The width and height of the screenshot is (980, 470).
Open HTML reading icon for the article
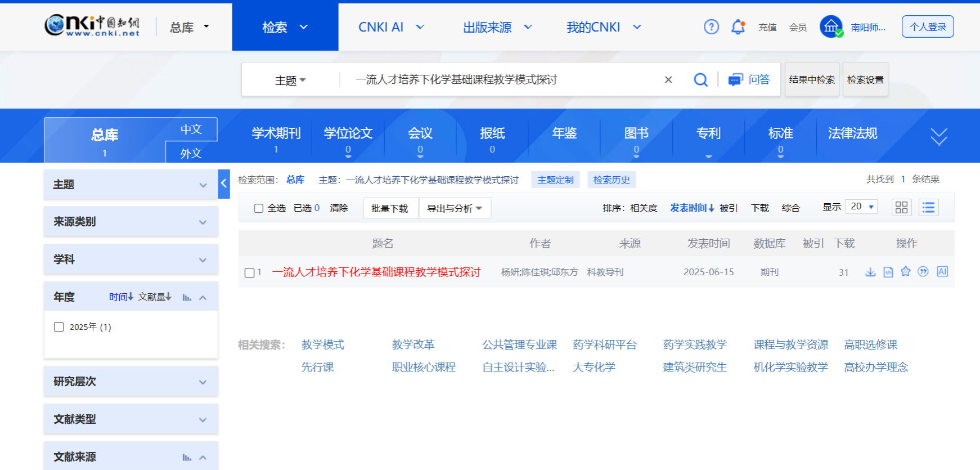point(888,272)
